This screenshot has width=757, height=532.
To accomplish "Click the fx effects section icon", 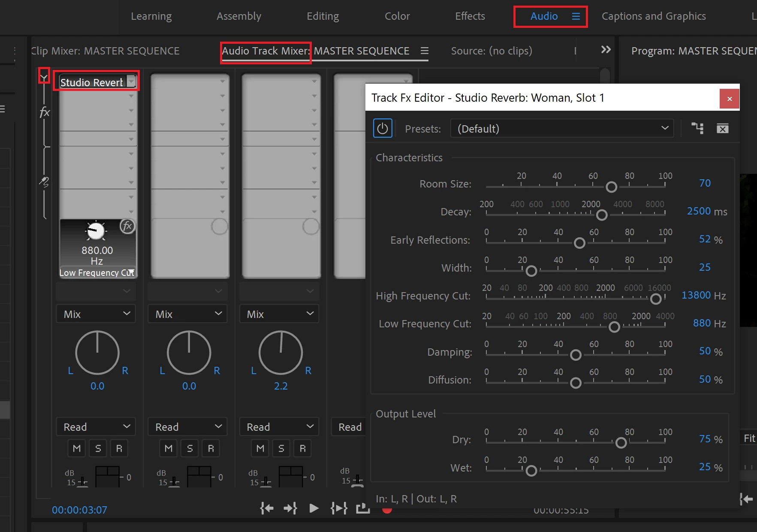I will [45, 112].
